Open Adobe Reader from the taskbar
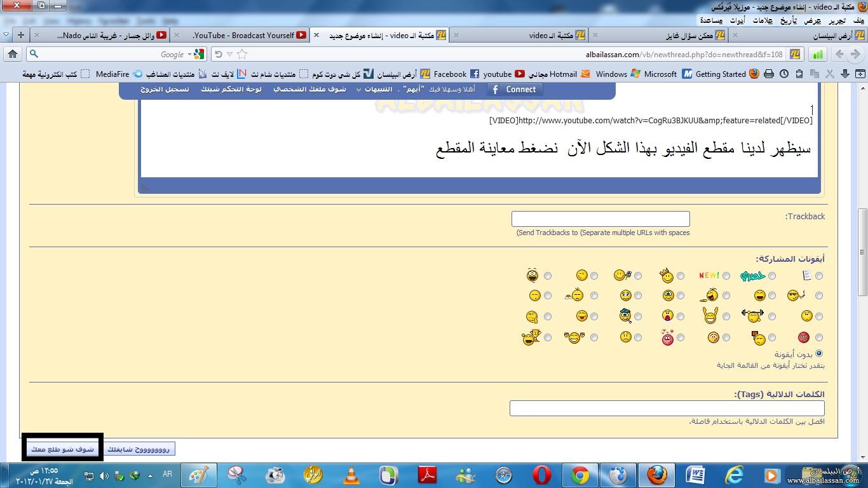The image size is (868, 488). click(427, 475)
